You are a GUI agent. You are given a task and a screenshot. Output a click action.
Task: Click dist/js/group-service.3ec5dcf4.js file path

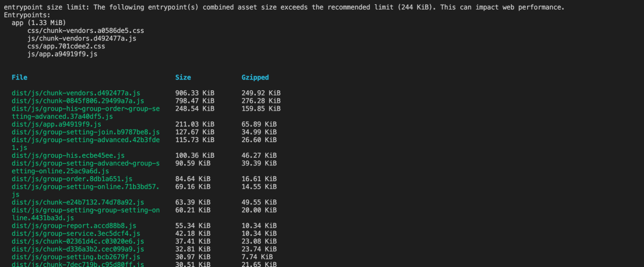click(76, 234)
